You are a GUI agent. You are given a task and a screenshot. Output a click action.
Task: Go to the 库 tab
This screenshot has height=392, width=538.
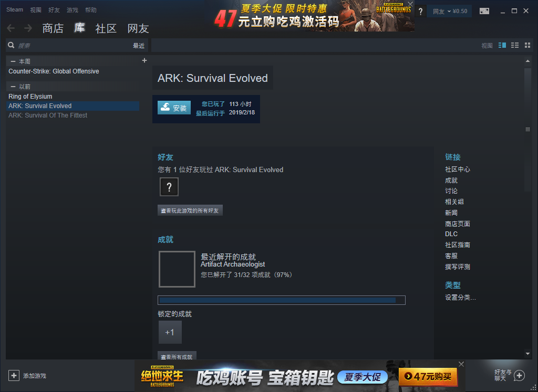tap(79, 28)
